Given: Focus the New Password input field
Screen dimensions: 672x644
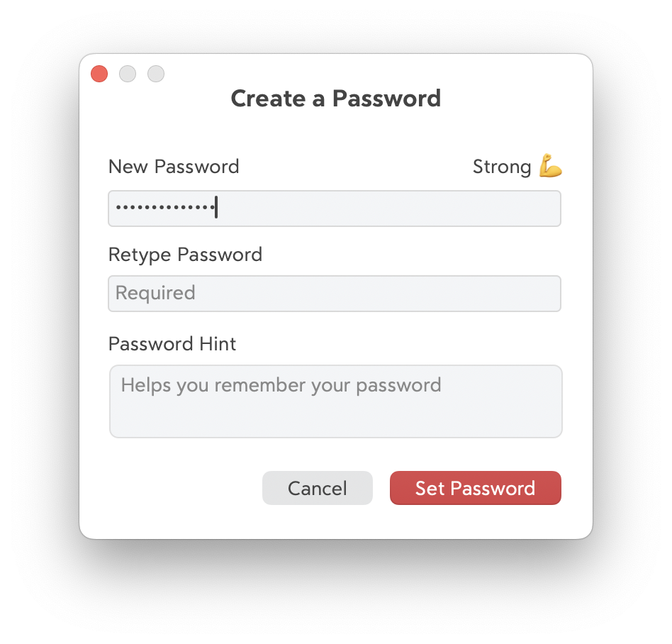Looking at the screenshot, I should tap(335, 209).
